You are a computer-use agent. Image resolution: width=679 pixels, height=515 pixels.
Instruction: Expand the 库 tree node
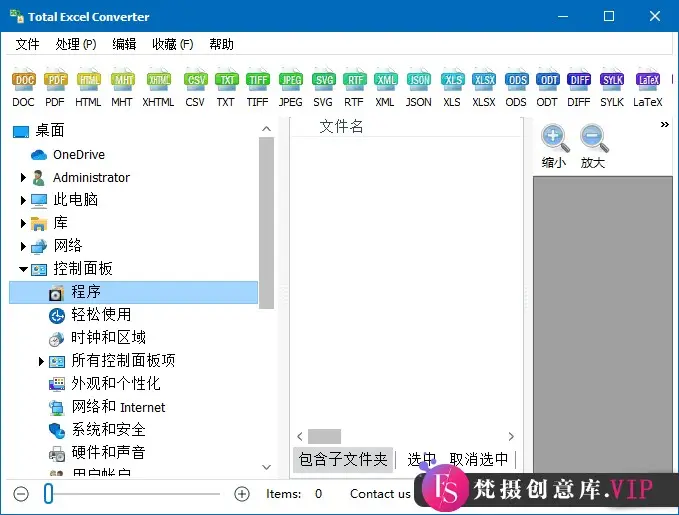click(x=23, y=223)
